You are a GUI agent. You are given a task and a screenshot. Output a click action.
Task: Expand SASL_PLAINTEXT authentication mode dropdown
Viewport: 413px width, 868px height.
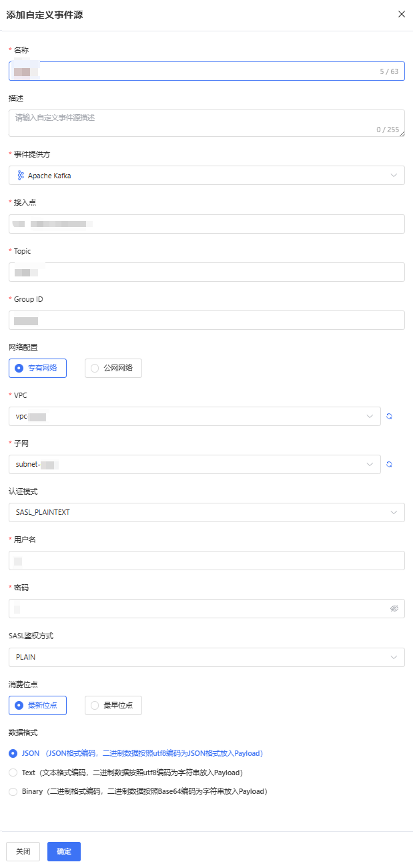click(x=207, y=512)
